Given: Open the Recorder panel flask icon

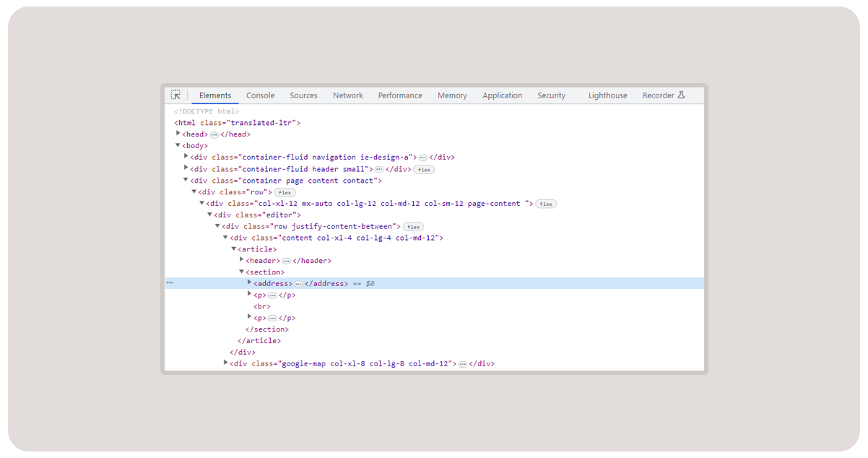Looking at the screenshot, I should 682,94.
